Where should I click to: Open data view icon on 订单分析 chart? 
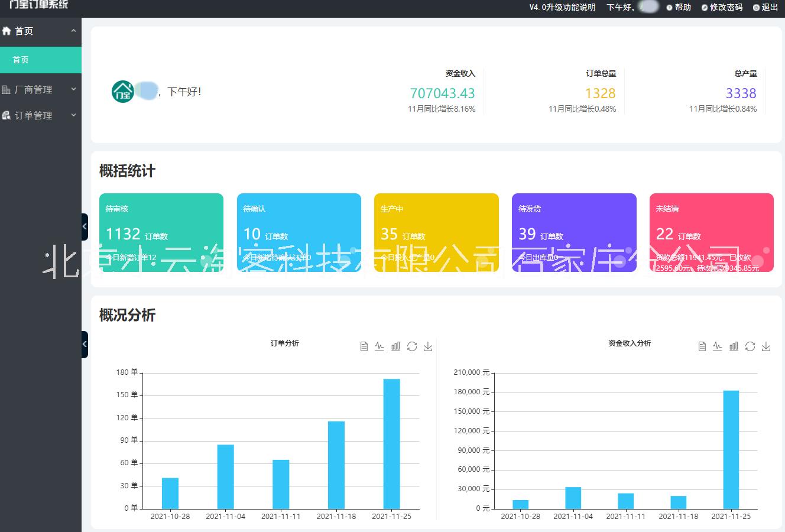tap(364, 346)
